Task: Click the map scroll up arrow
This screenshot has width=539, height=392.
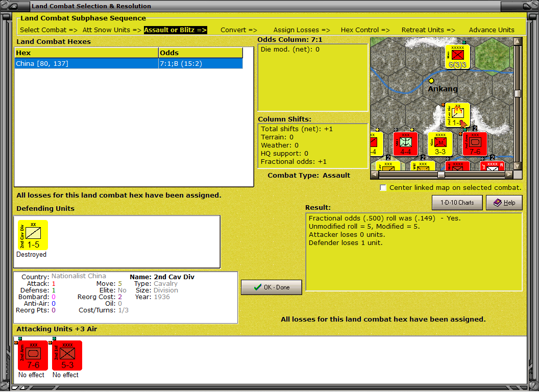Action: 518,42
